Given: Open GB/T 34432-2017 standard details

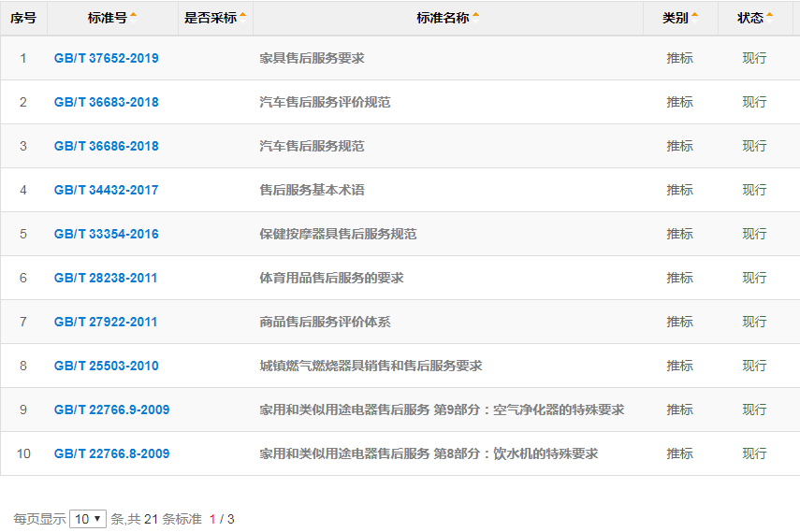Looking at the screenshot, I should click(x=106, y=190).
